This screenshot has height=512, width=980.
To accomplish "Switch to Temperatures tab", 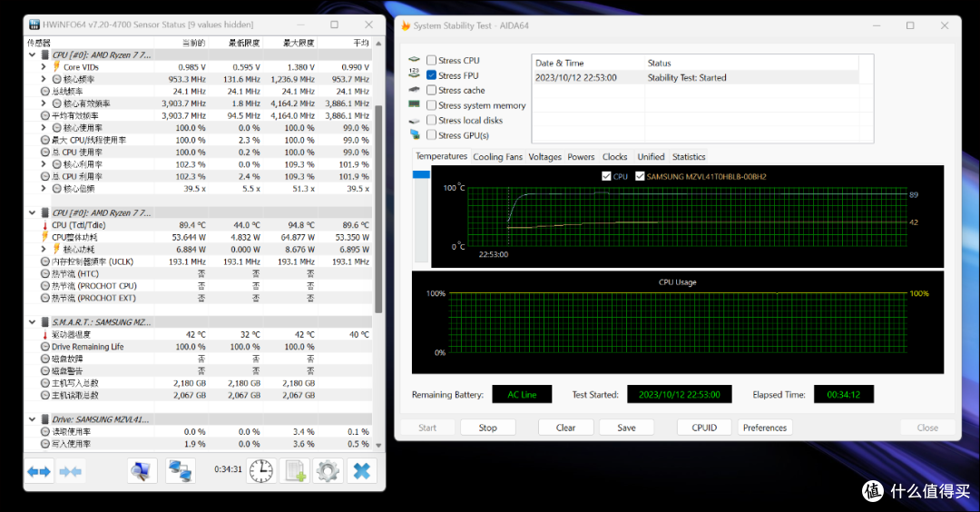I will [x=441, y=156].
